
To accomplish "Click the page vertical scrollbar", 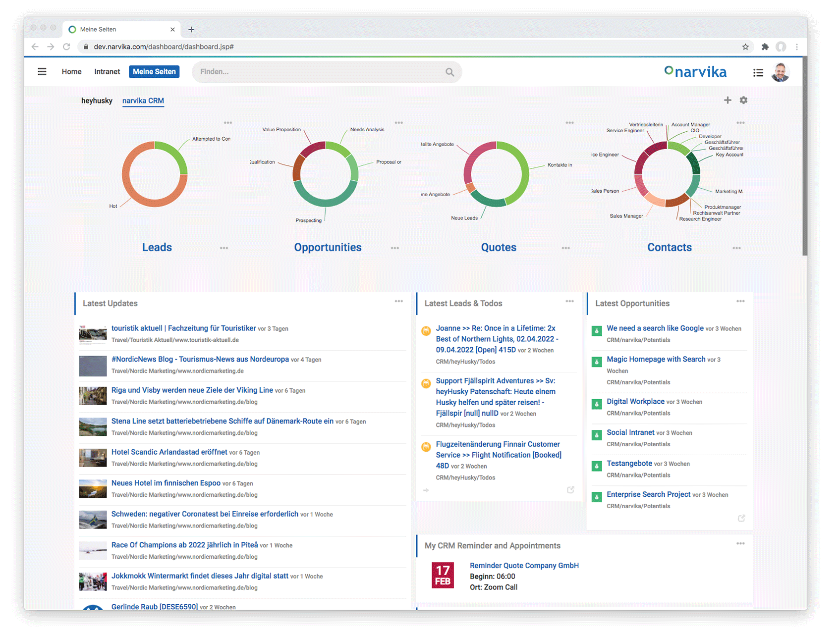I will click(x=805, y=157).
